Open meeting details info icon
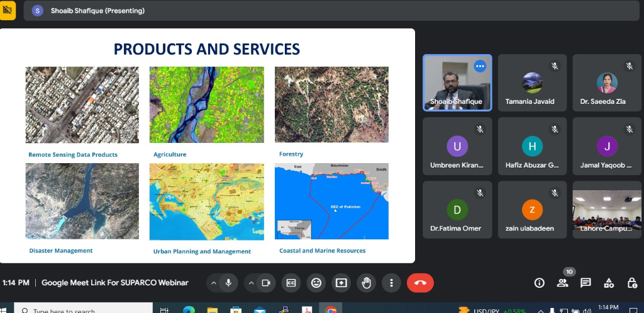Screen dimensions: 644x313 (539, 283)
